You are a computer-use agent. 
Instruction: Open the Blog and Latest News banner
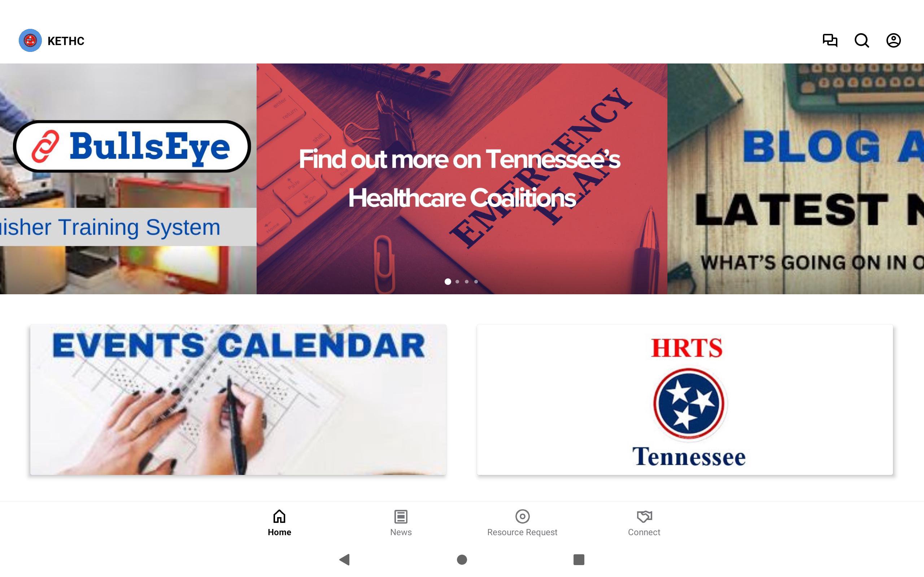coord(796,179)
